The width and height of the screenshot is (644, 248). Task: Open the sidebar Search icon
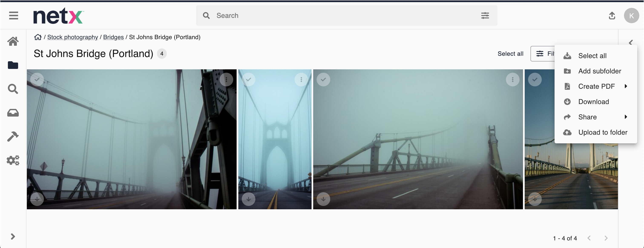click(x=13, y=89)
